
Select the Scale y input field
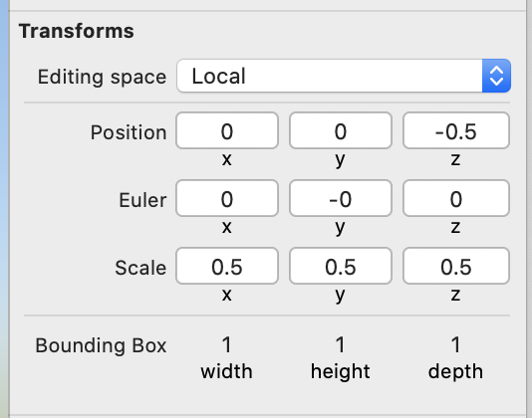[x=341, y=266]
